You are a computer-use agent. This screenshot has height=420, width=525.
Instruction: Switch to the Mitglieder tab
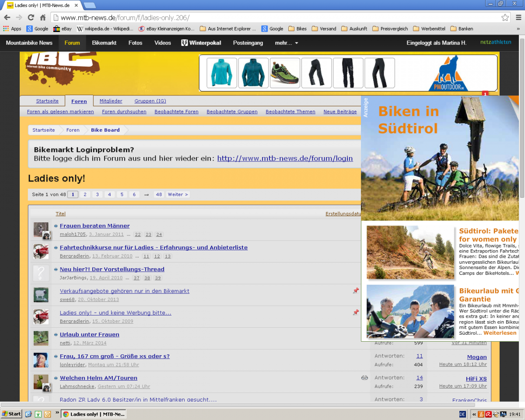tap(111, 101)
